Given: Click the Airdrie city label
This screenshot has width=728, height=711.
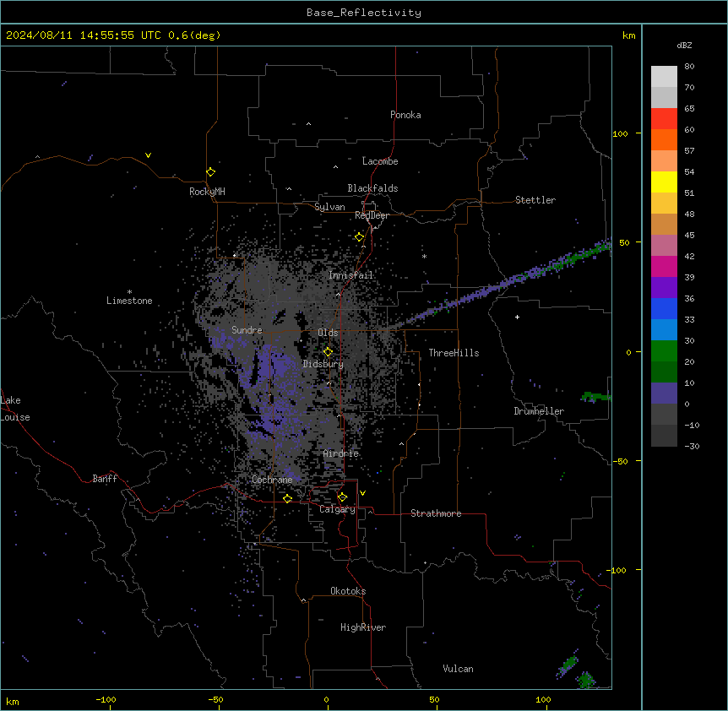Looking at the screenshot, I should point(341,453).
